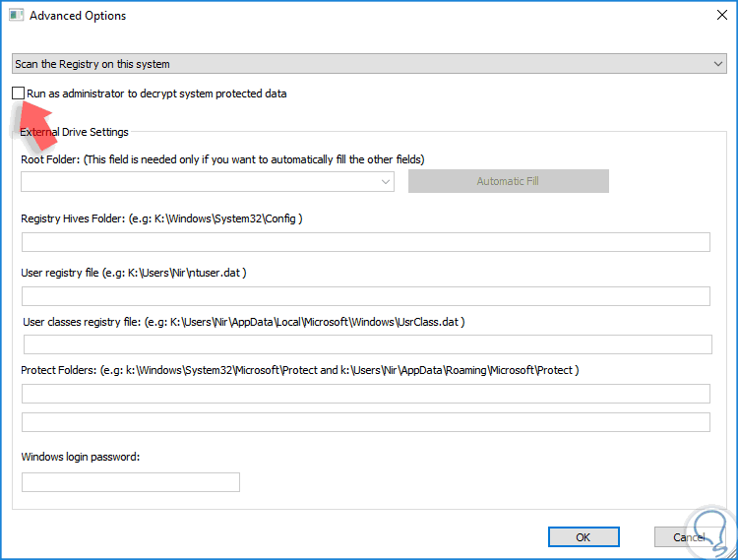Image resolution: width=738 pixels, height=560 pixels.
Task: Click the User registry file input
Action: pos(365,296)
